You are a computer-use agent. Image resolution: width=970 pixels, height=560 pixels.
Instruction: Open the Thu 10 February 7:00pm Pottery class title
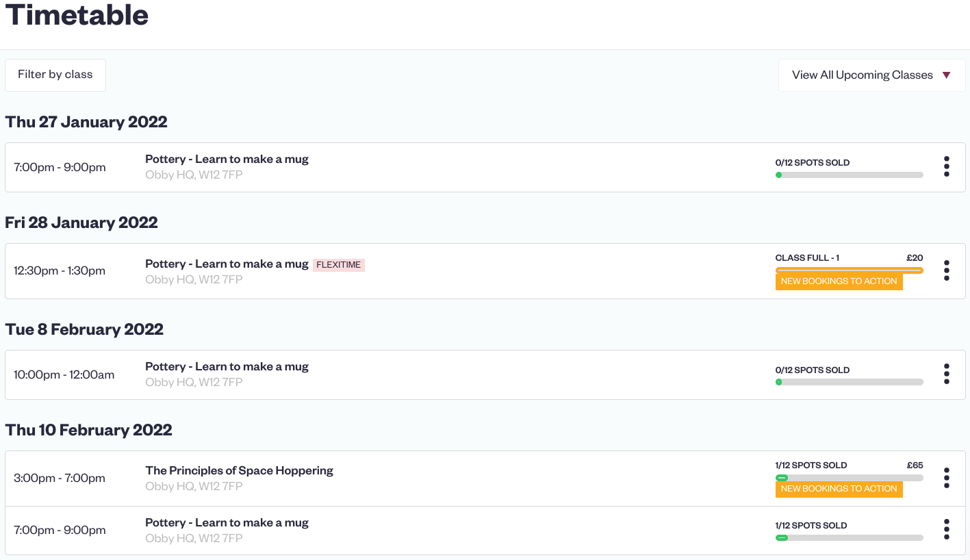(x=227, y=522)
